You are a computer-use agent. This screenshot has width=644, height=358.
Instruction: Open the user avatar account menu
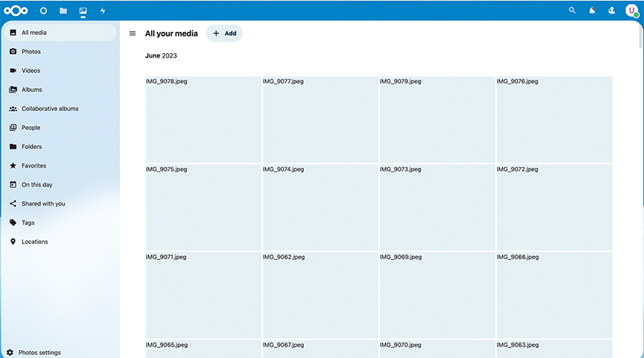pyautogui.click(x=631, y=11)
